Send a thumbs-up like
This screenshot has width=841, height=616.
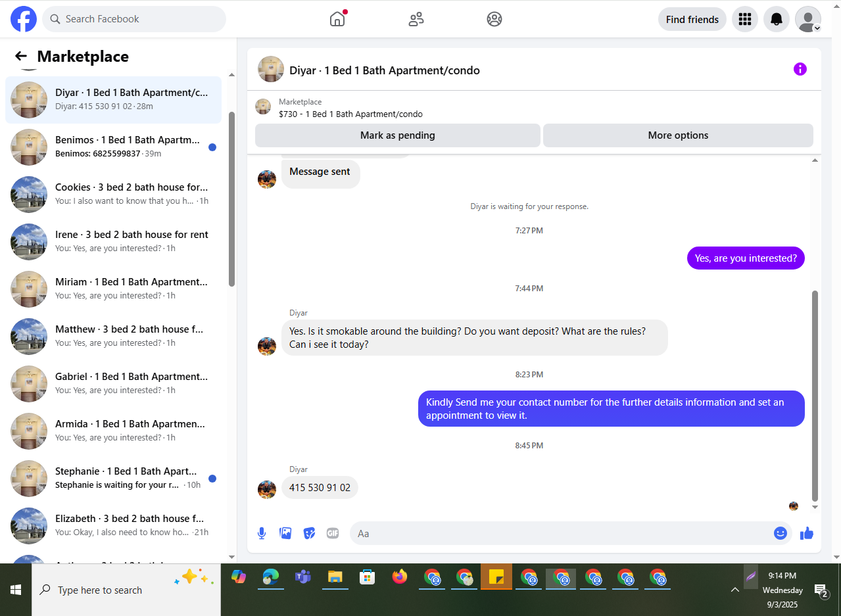[807, 533]
